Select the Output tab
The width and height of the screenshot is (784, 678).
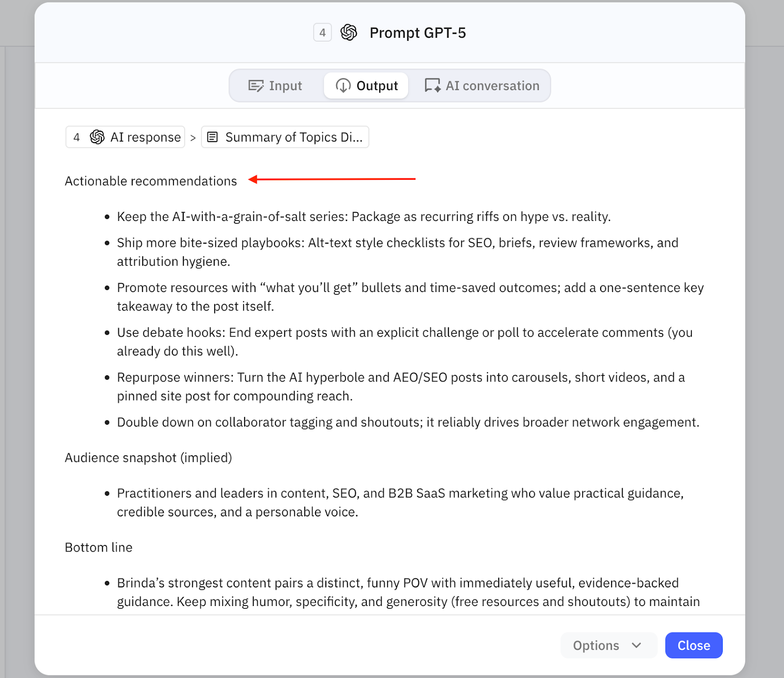point(367,86)
